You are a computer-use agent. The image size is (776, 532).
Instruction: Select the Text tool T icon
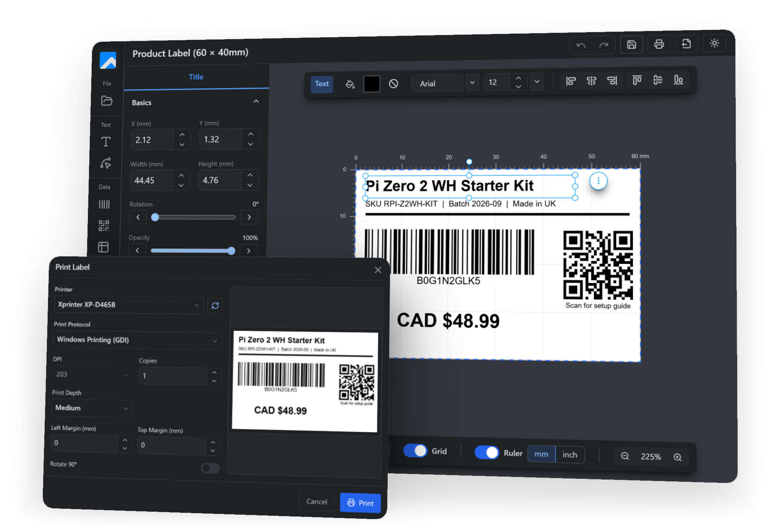pos(106,142)
